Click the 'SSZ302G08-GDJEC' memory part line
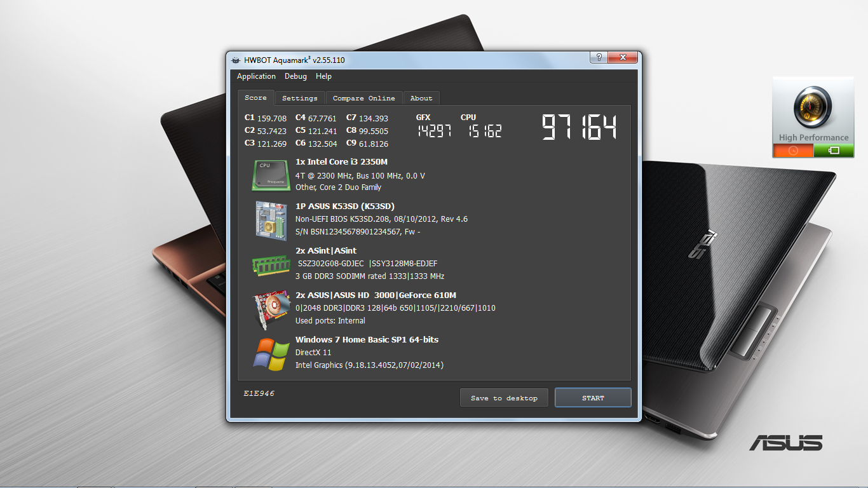Viewport: 868px width, 488px height. (367, 264)
